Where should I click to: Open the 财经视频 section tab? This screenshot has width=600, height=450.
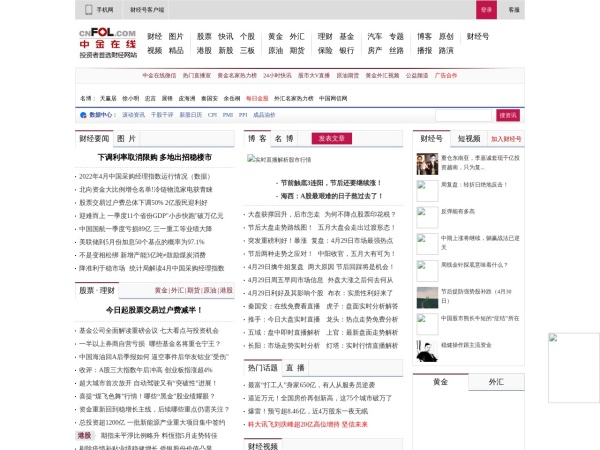tap(262, 445)
